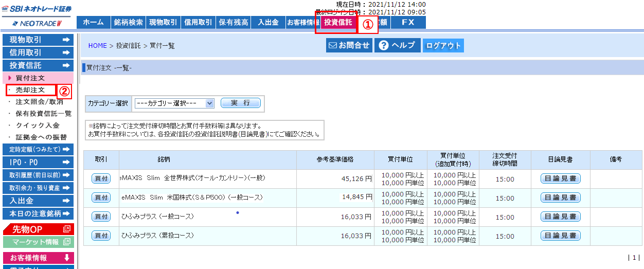Open the ホーム tab
This screenshot has width=644, height=269.
point(93,23)
